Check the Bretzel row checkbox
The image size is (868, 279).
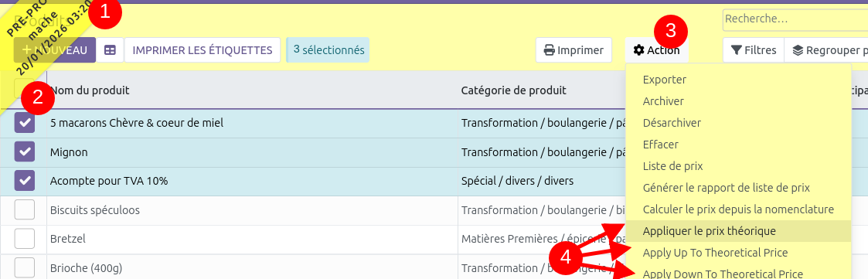pos(25,239)
